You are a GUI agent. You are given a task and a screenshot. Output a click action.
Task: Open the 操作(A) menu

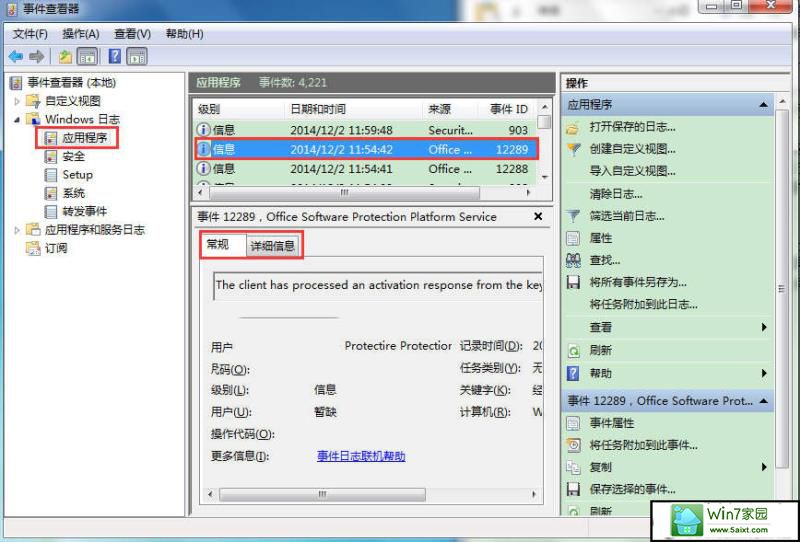click(81, 34)
